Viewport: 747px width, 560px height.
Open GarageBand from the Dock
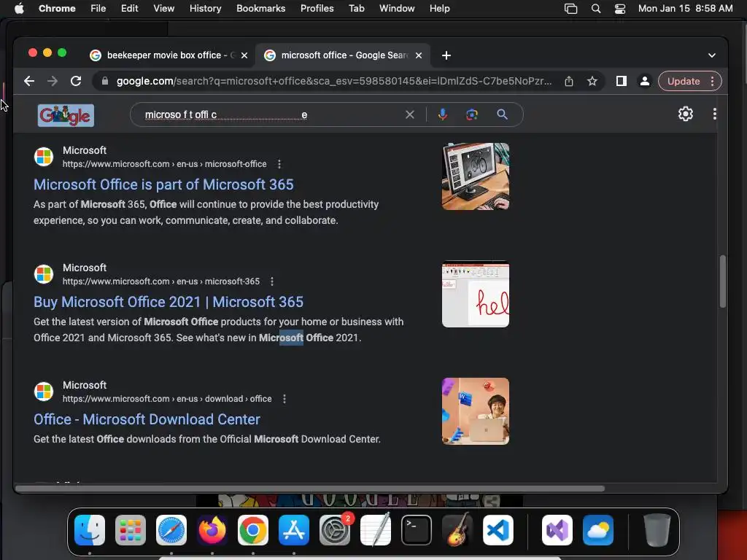(457, 530)
